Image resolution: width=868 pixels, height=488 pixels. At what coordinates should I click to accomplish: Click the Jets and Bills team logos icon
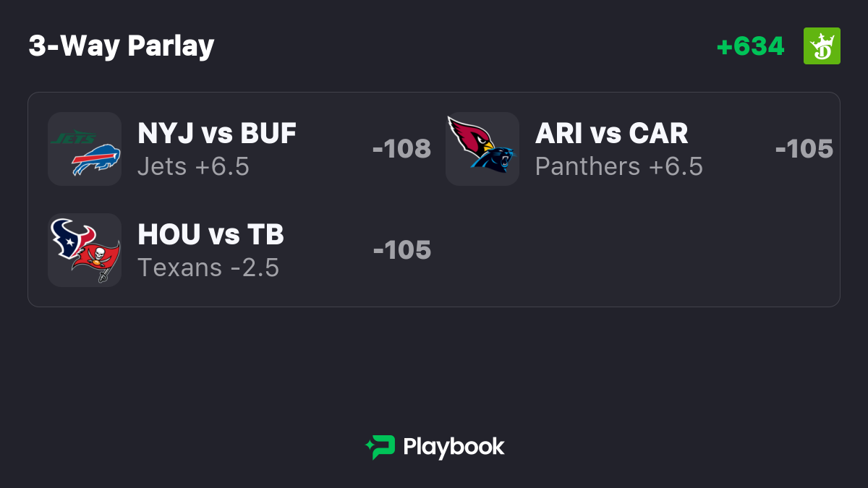tap(85, 149)
